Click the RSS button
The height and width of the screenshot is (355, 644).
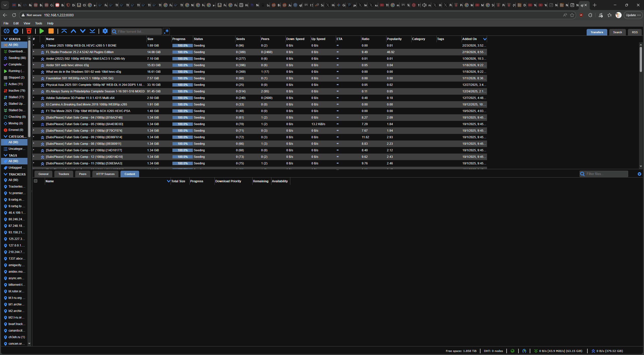[635, 32]
